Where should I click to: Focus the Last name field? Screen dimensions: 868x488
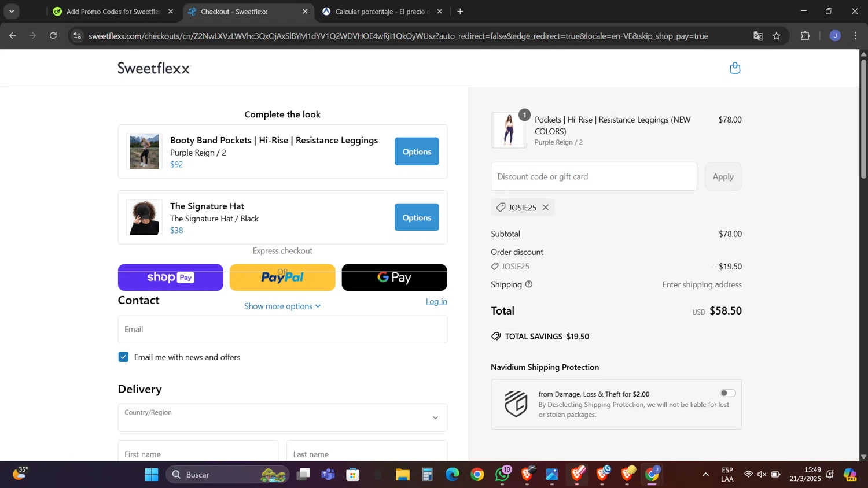(367, 451)
